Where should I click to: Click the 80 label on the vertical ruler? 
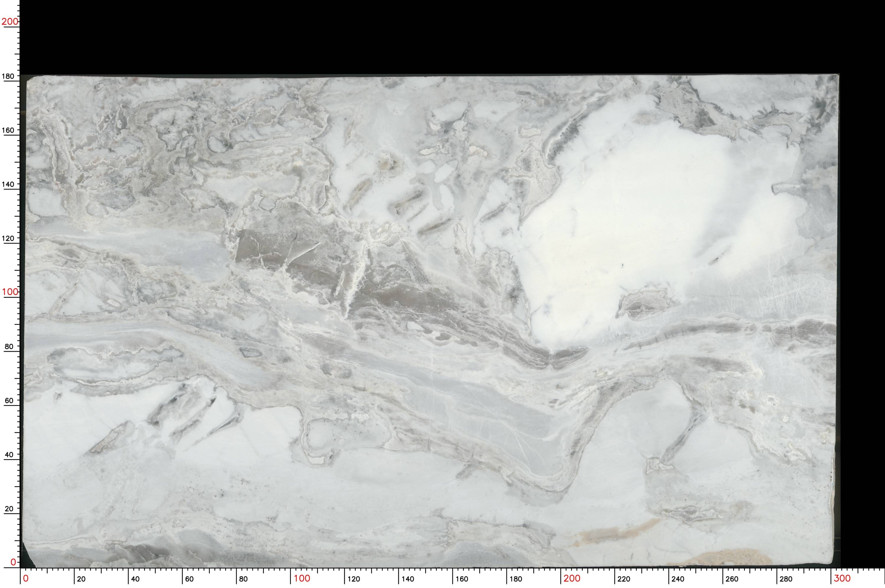click(x=9, y=346)
